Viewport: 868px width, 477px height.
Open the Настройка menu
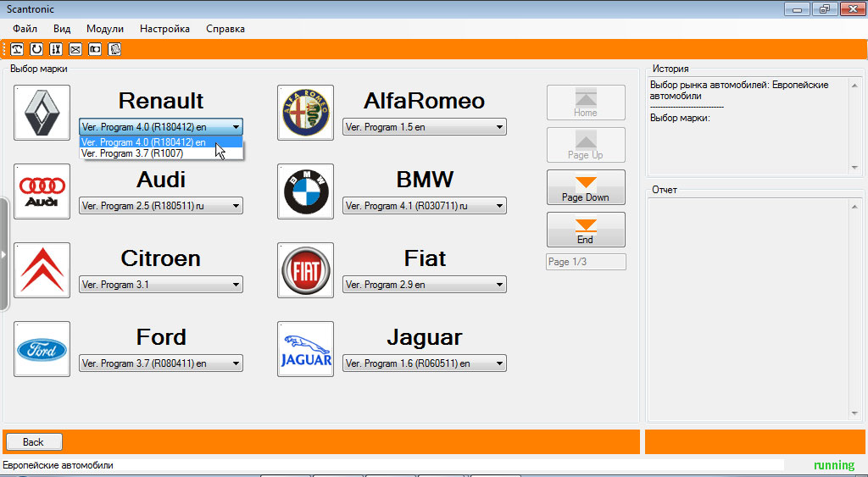164,29
